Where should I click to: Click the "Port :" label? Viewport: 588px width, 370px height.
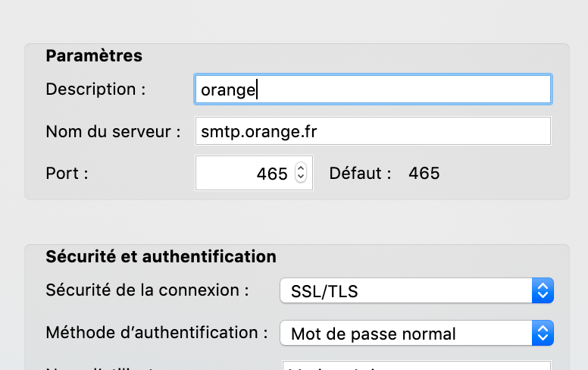pos(67,174)
